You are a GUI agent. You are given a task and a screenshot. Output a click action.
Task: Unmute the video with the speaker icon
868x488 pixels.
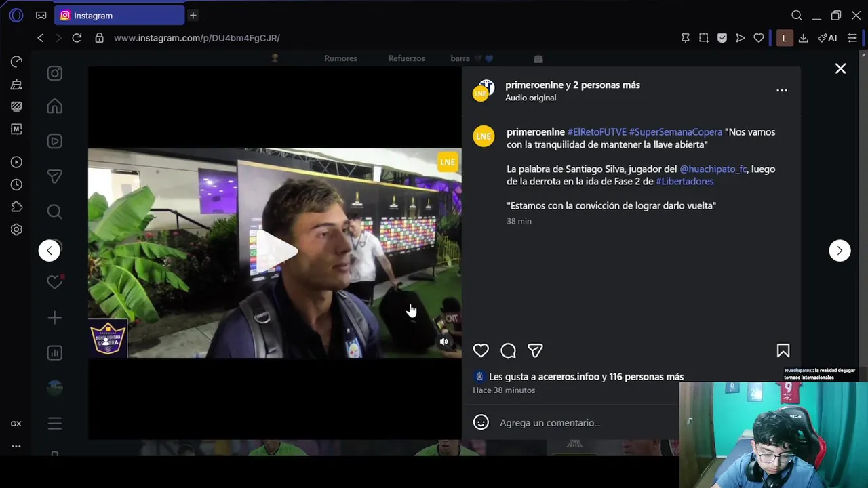[444, 342]
